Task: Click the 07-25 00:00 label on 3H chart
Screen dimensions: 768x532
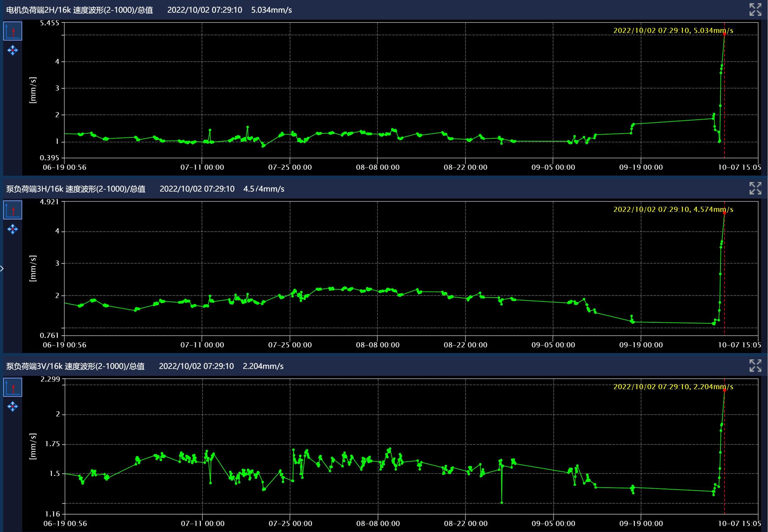Action: (290, 345)
